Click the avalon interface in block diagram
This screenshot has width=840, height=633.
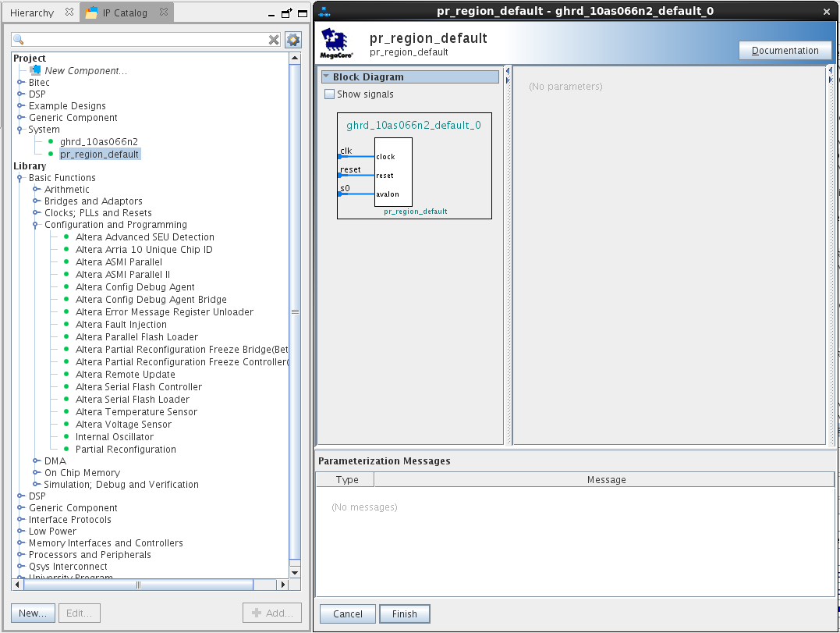[388, 194]
